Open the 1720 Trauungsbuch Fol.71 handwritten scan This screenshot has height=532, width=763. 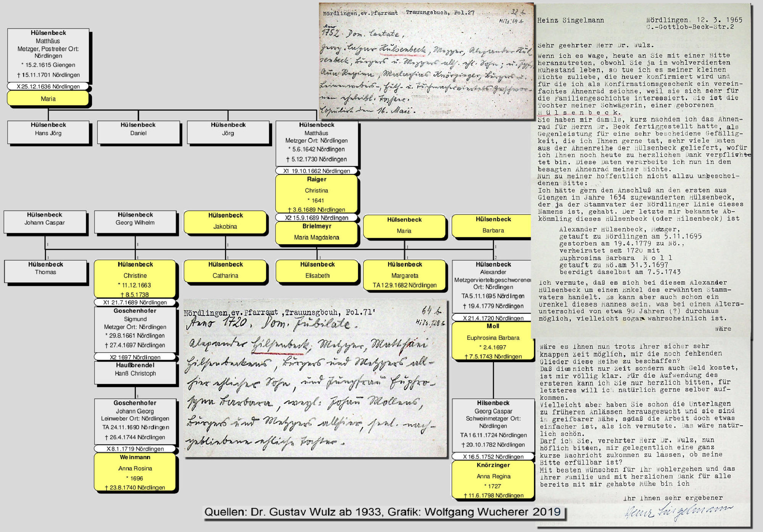tap(315, 378)
